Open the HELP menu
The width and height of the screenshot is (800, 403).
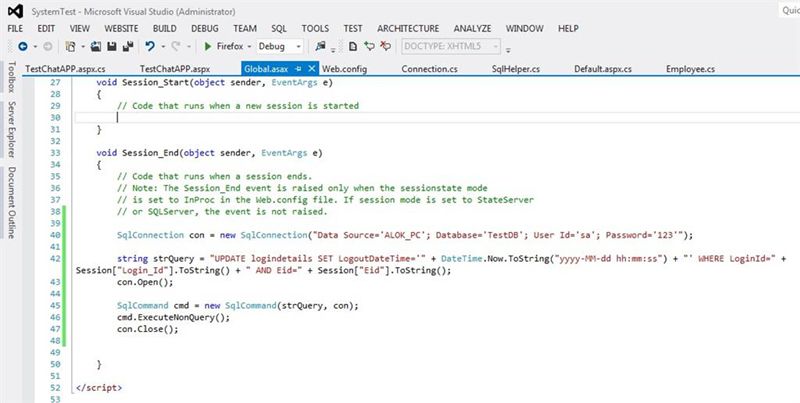pos(568,29)
